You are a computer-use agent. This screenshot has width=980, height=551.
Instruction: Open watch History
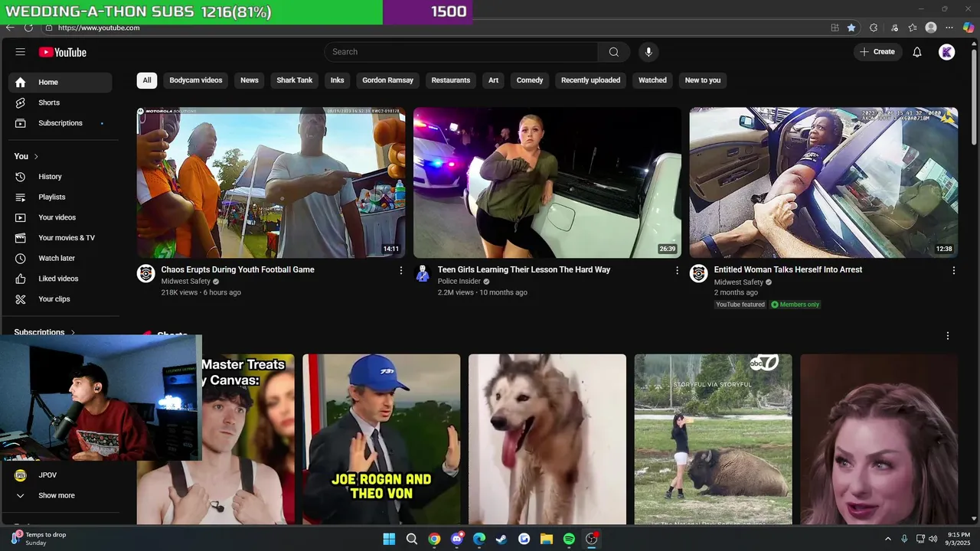click(x=60, y=177)
